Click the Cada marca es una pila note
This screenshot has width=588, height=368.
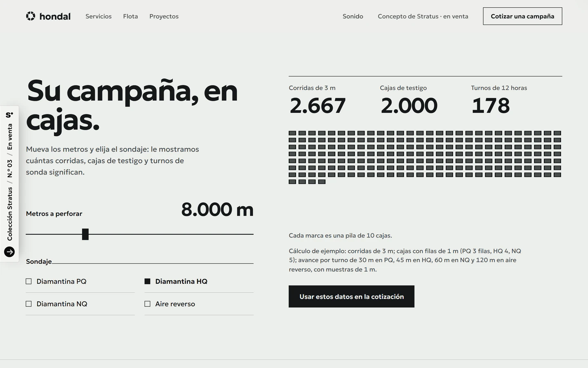(x=340, y=236)
